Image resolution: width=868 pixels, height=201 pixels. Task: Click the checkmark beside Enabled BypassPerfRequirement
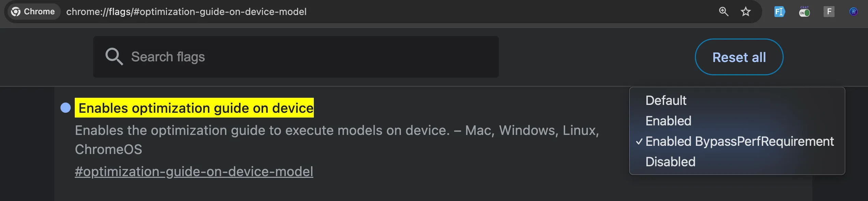pyautogui.click(x=639, y=141)
